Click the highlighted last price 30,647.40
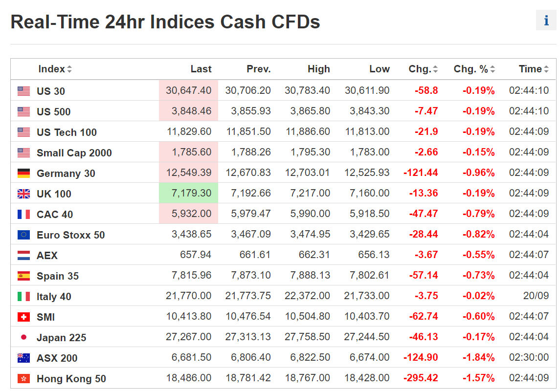The height and width of the screenshot is (392, 560). point(189,90)
